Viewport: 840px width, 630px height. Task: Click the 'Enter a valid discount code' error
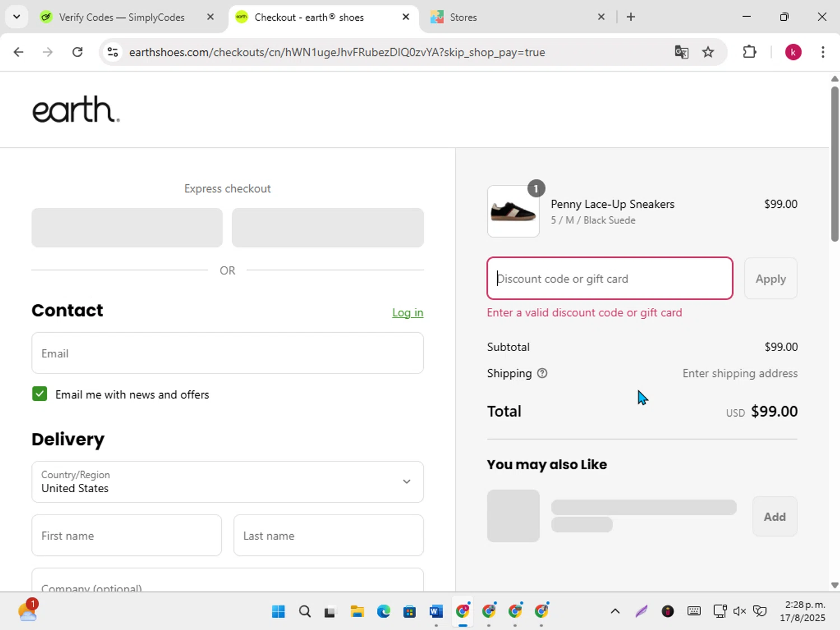(x=585, y=312)
